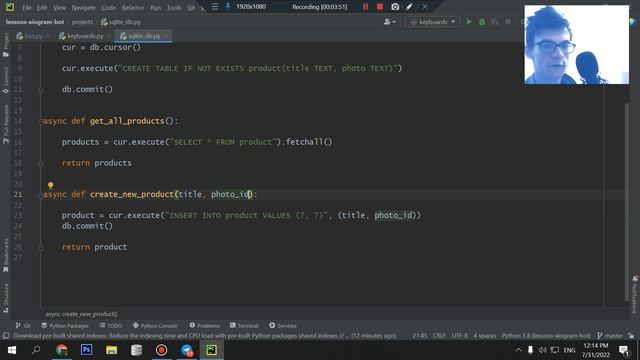Click the recorder microphone icon

tap(228, 7)
